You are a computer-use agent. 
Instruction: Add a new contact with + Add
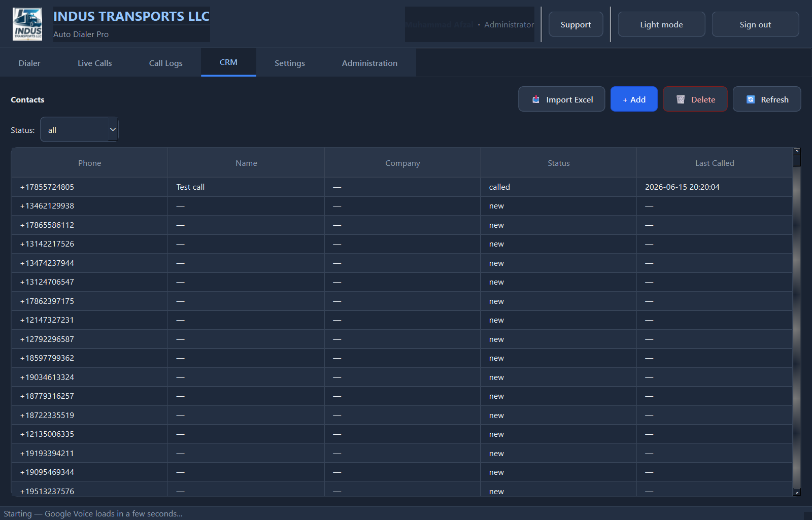[x=634, y=99]
